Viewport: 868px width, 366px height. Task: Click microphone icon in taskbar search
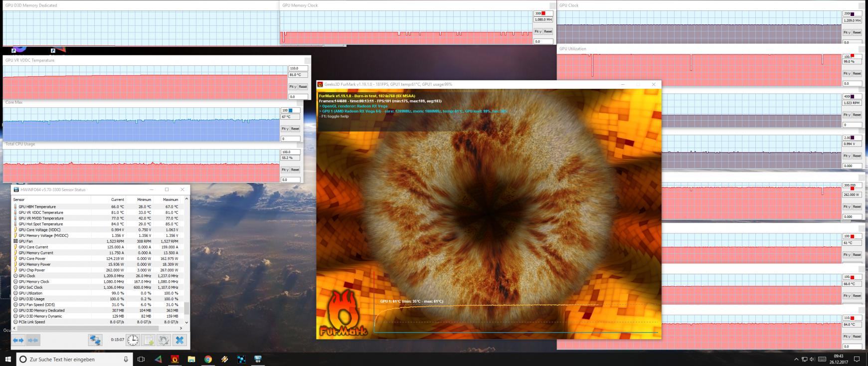coord(126,359)
